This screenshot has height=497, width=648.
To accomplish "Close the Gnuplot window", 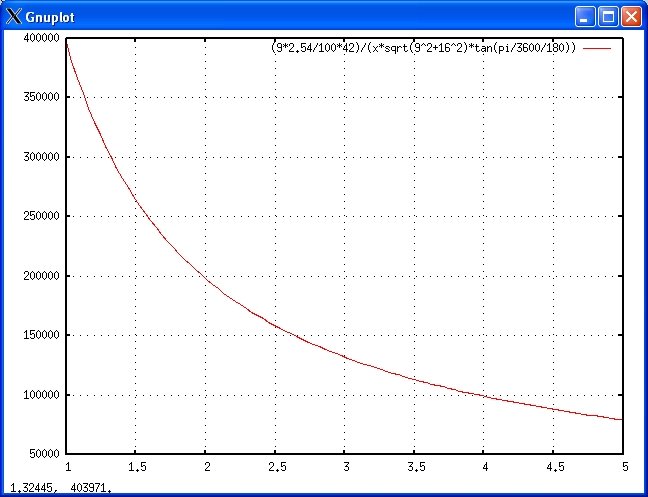I will (631, 17).
